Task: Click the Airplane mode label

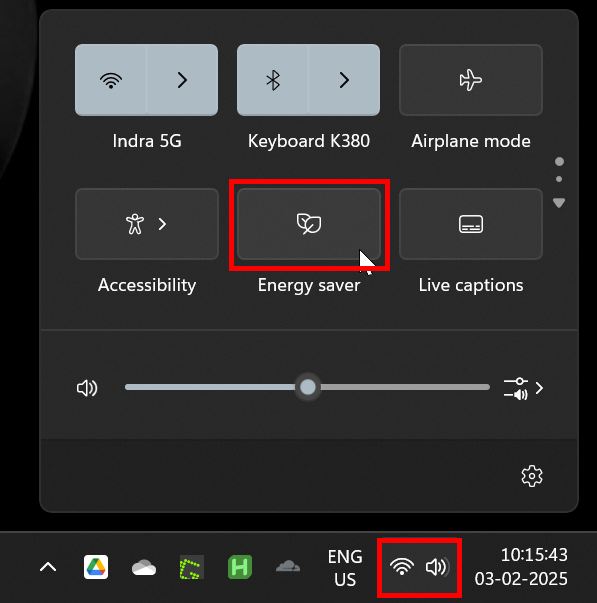Action: [471, 141]
